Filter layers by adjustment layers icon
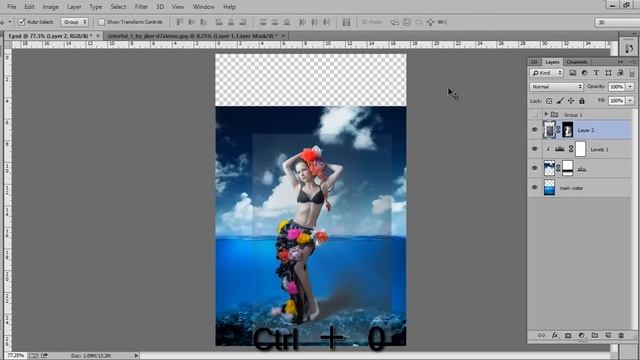The width and height of the screenshot is (640, 360). [x=584, y=73]
